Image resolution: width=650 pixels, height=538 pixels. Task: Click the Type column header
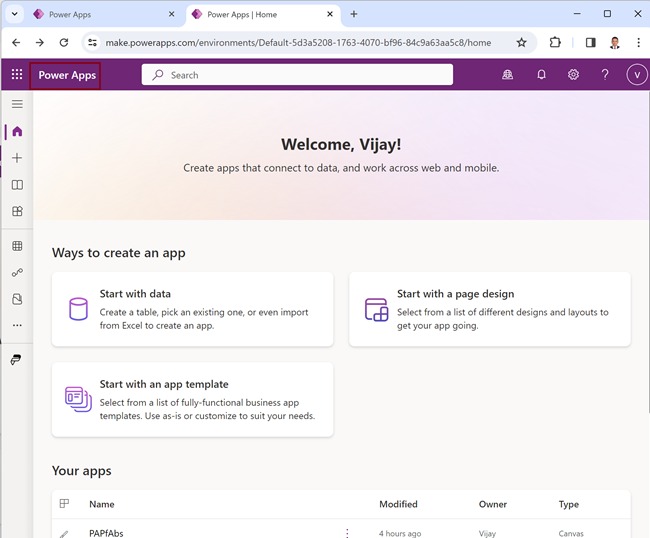[568, 504]
